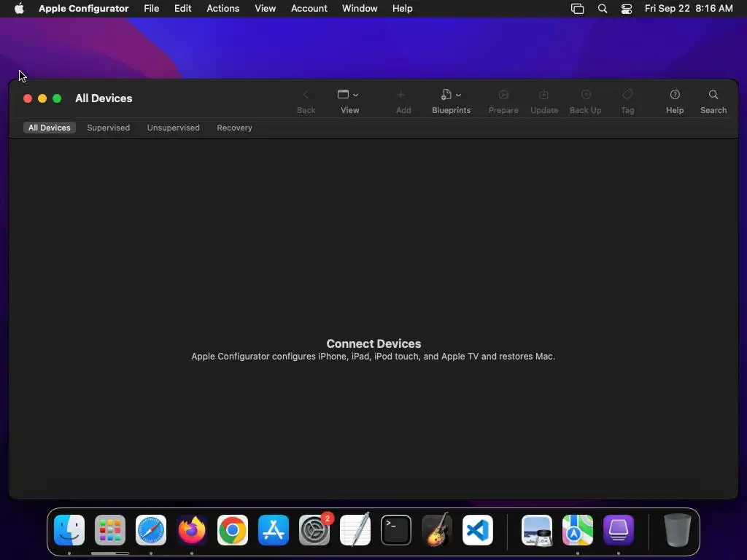Image resolution: width=747 pixels, height=560 pixels.
Task: Click the All Devices window title
Action: (x=104, y=98)
